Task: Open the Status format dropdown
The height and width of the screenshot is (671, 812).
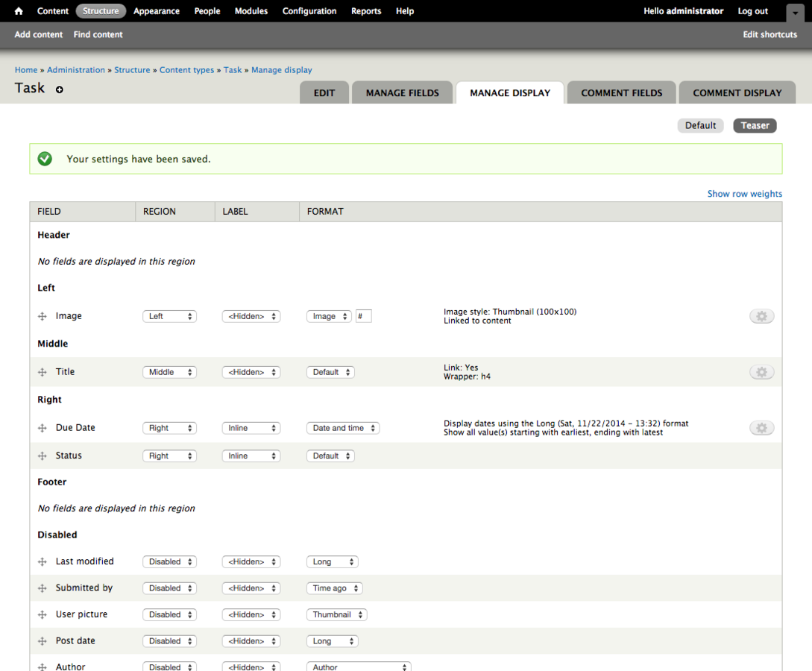Action: click(330, 456)
